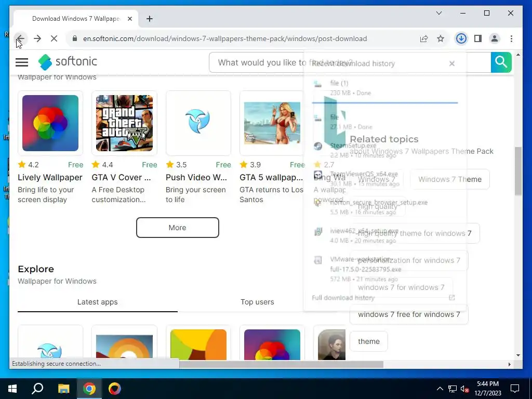
Task: Open the Grand Theft Auto V cover thumbnail
Action: (124, 123)
